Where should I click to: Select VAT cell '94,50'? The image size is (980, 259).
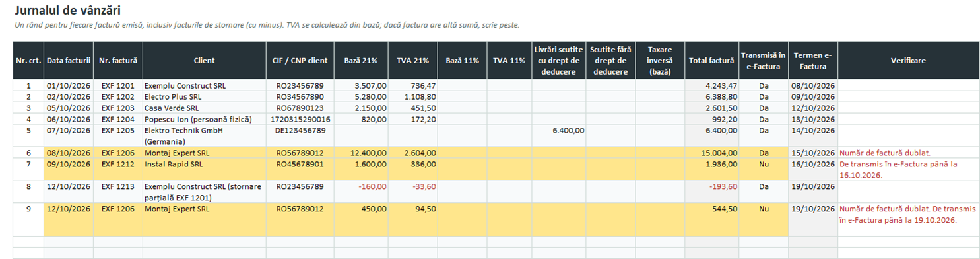point(412,219)
